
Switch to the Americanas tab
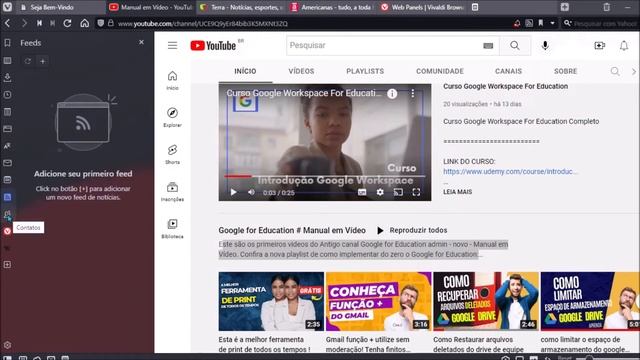click(x=332, y=7)
